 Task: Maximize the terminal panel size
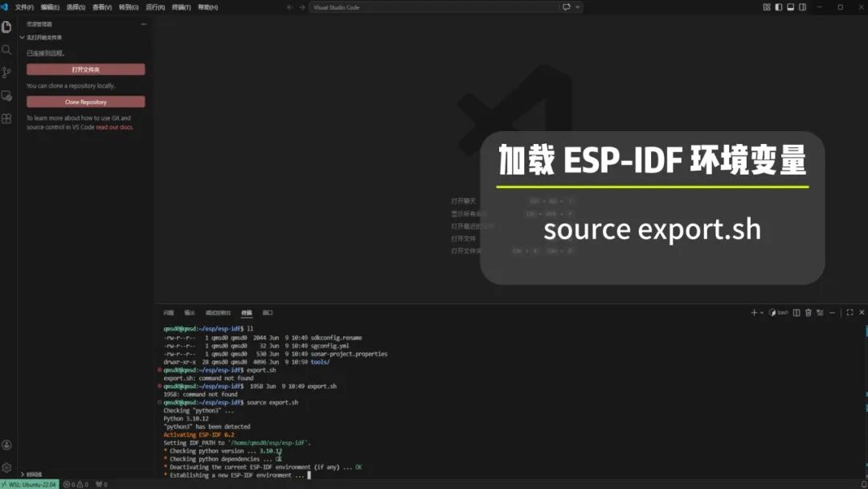850,313
